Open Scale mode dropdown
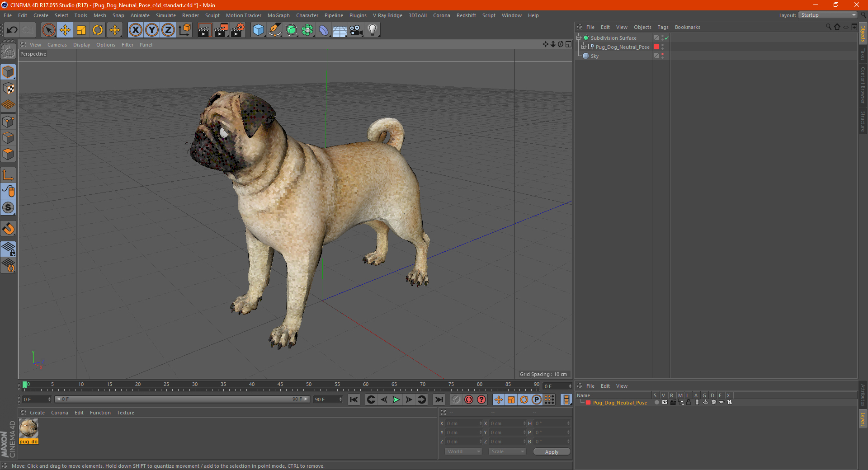Viewport: 868px width, 470px height. 507,451
